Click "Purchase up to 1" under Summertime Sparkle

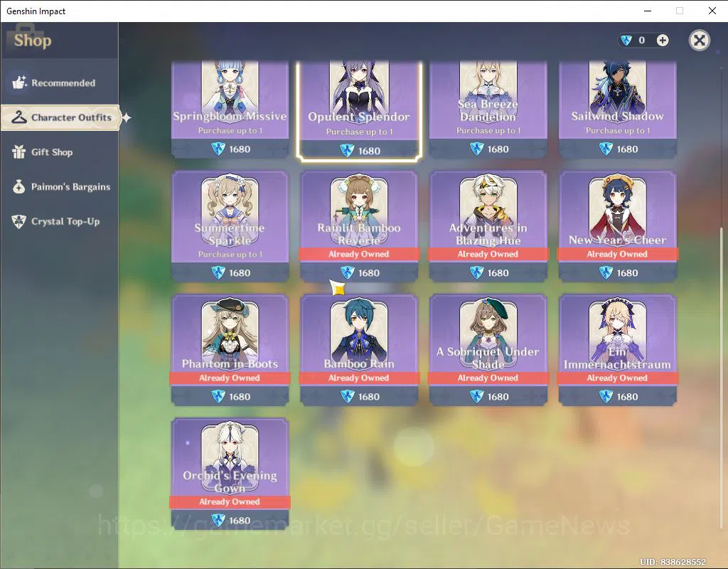(x=230, y=254)
